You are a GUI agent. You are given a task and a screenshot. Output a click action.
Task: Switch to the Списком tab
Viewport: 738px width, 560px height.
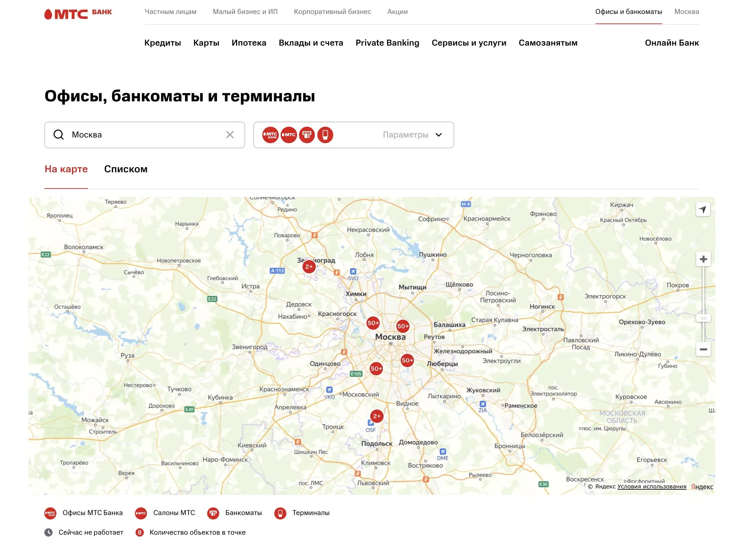tap(126, 169)
